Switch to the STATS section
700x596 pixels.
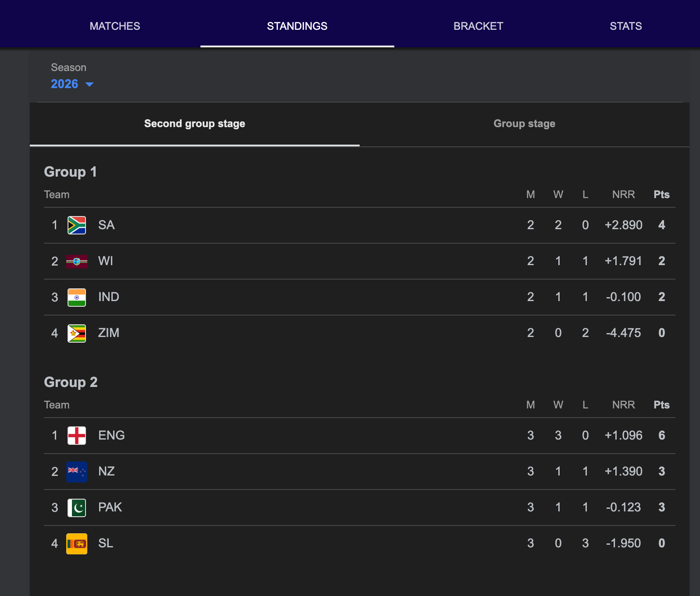point(625,26)
